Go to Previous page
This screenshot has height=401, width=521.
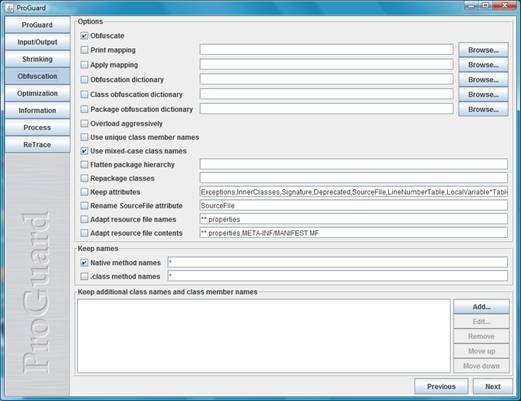tap(441, 386)
